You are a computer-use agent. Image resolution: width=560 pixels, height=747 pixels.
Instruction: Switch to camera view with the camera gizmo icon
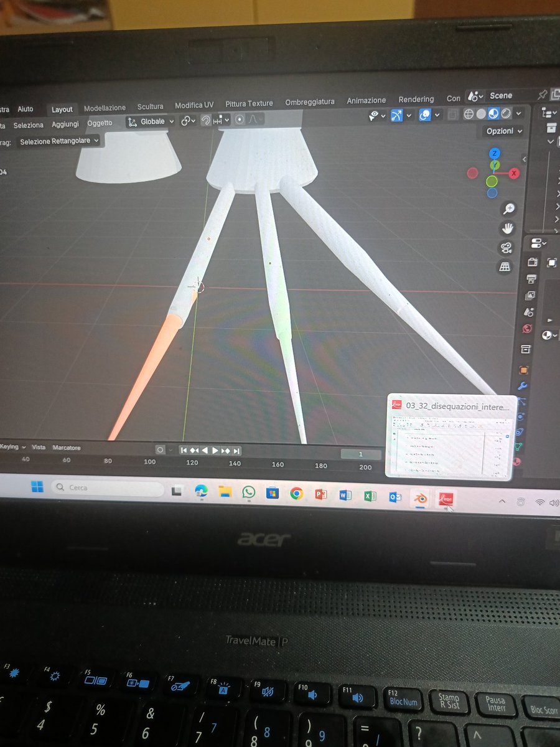click(x=506, y=248)
